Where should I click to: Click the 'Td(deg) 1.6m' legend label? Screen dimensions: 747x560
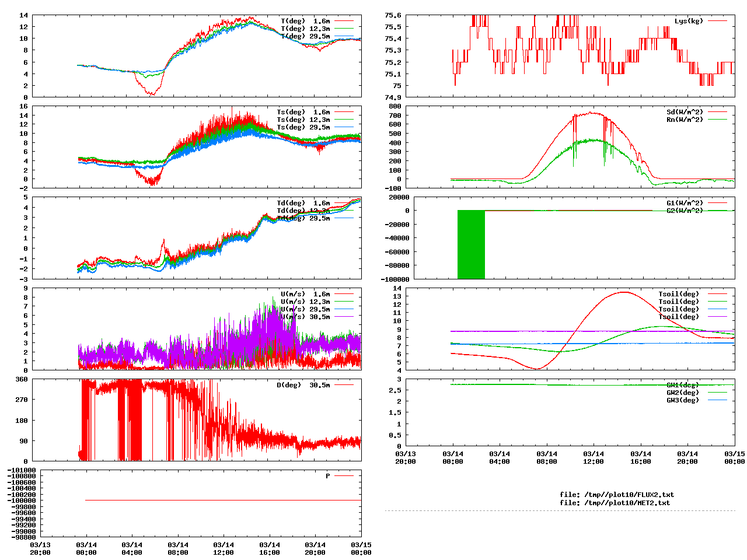pyautogui.click(x=303, y=203)
